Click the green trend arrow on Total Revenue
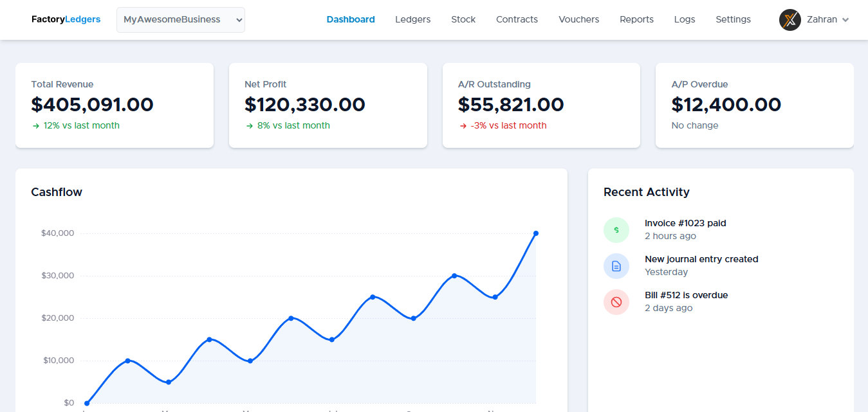The image size is (868, 412). click(37, 125)
